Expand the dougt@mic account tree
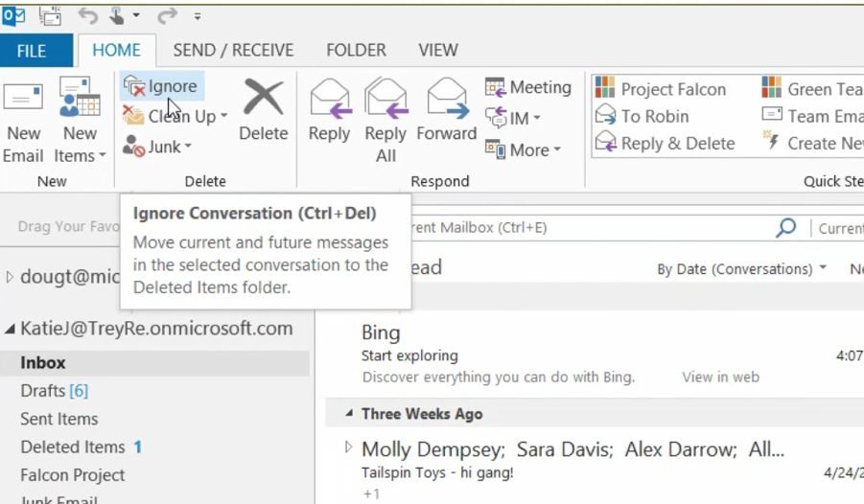The image size is (864, 504). point(10,277)
